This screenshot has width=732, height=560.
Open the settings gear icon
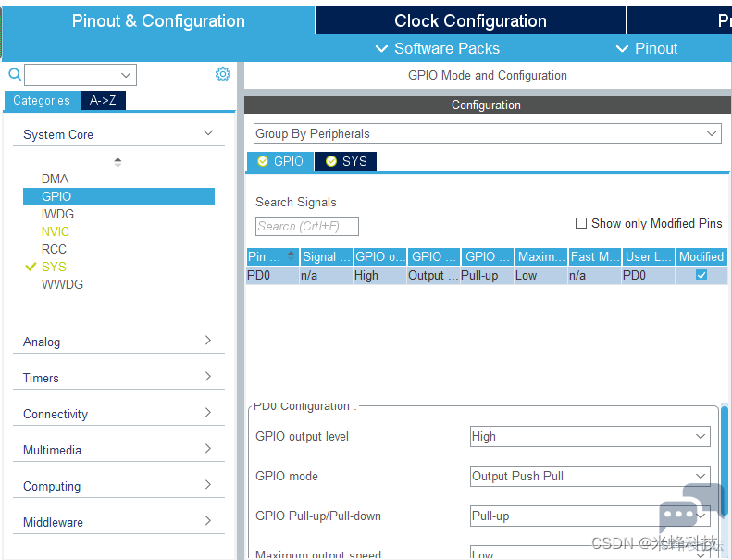tap(223, 74)
